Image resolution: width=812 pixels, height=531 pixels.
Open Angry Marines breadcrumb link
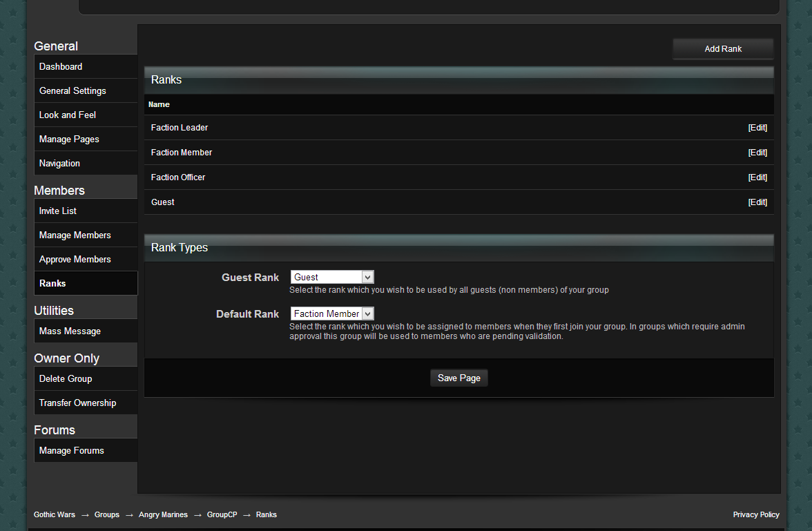pyautogui.click(x=163, y=514)
